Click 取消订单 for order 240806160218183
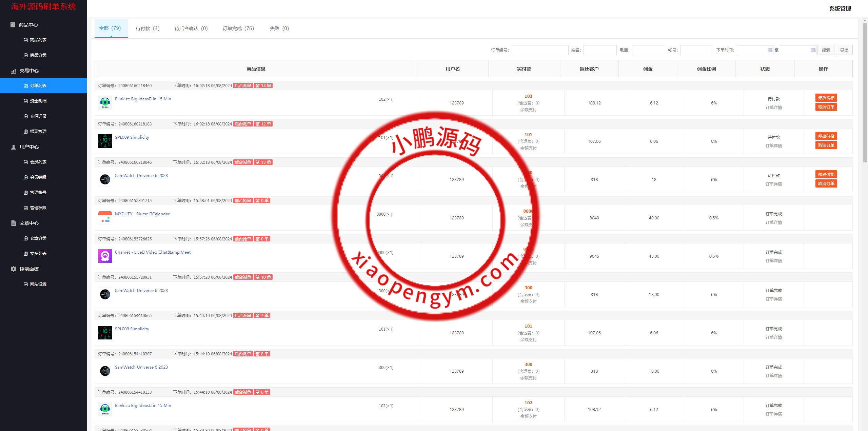 coord(826,145)
